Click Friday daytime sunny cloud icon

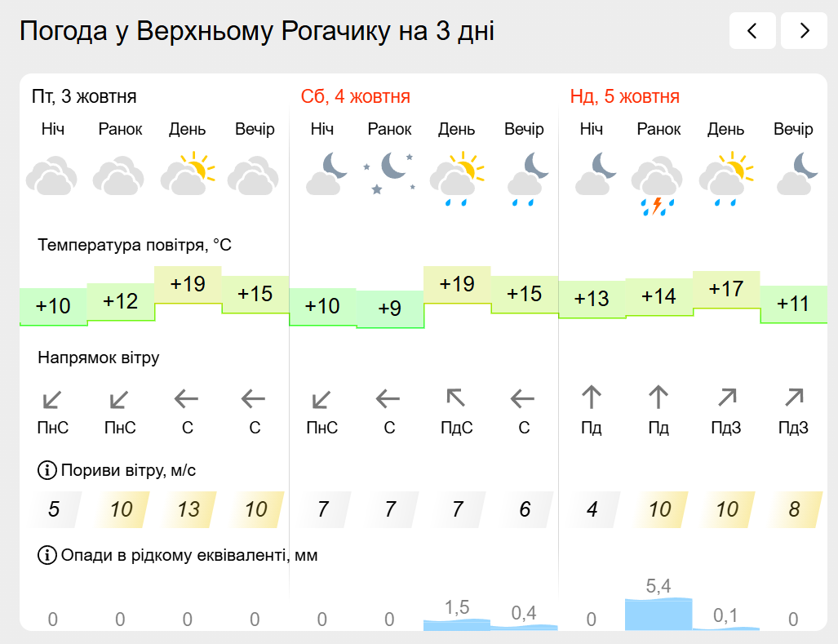click(x=188, y=174)
